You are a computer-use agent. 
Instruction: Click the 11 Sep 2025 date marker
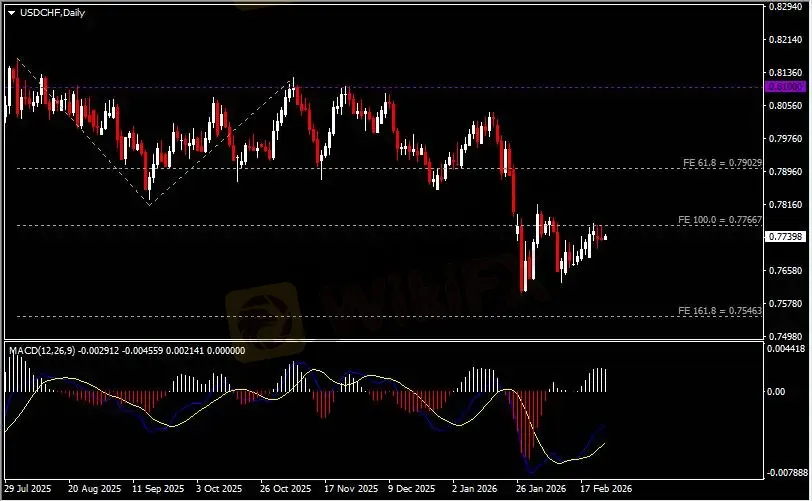coord(154,490)
